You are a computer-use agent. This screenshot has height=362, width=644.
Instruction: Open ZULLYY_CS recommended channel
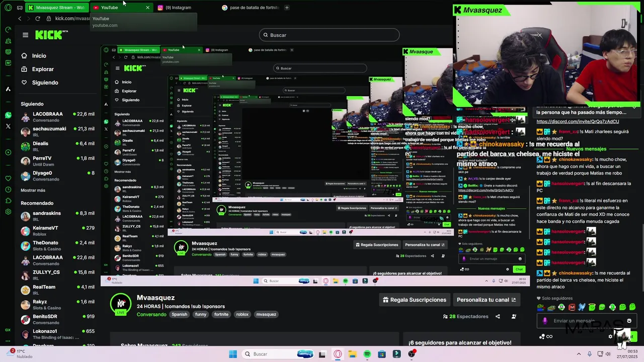(x=58, y=275)
